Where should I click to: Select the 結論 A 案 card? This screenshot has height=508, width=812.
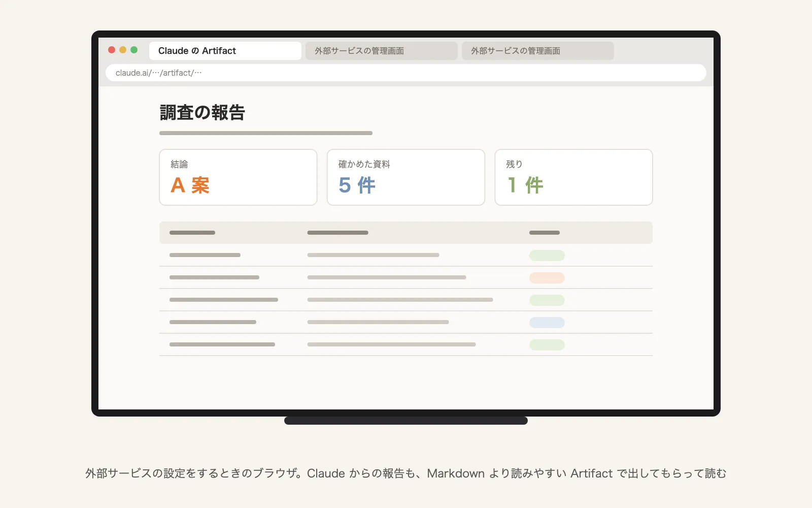238,177
